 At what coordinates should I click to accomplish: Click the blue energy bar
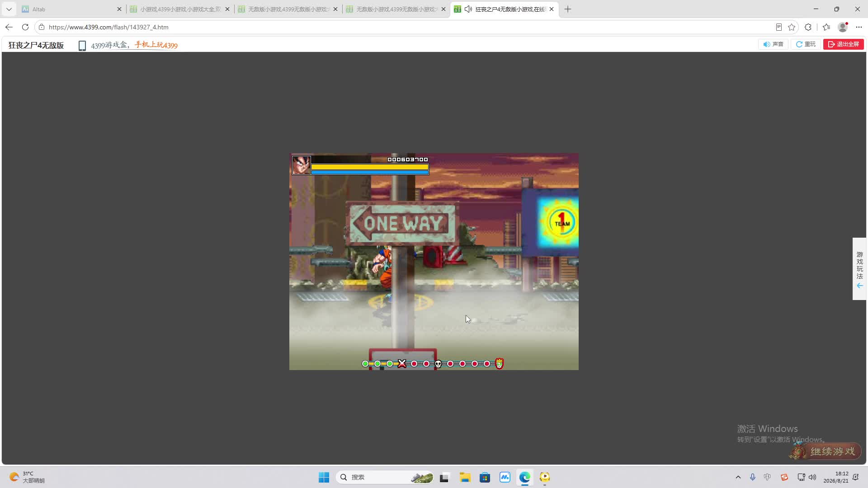tap(370, 172)
